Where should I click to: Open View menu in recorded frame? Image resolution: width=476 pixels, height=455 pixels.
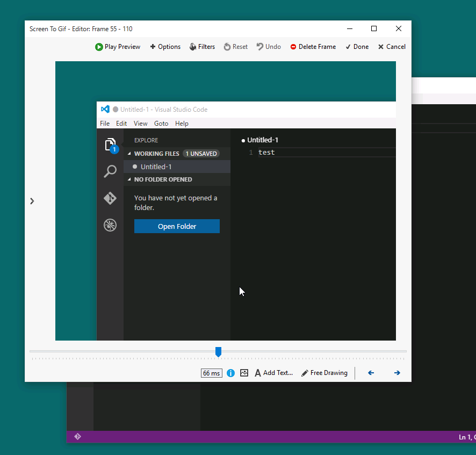click(x=141, y=124)
